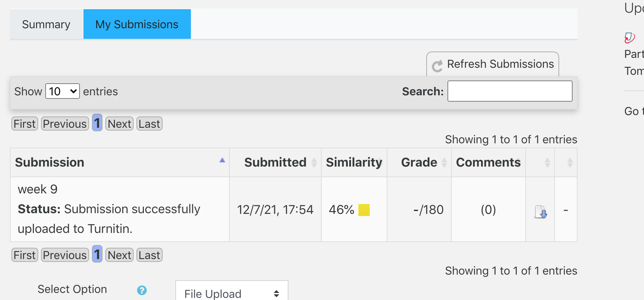Click the refresh arrow icon

tap(437, 66)
